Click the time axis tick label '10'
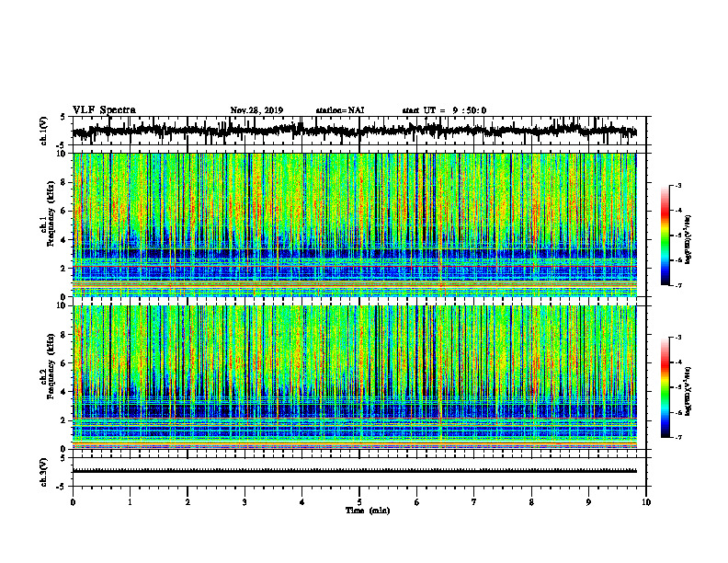The height and width of the screenshot is (563, 728). [x=646, y=502]
